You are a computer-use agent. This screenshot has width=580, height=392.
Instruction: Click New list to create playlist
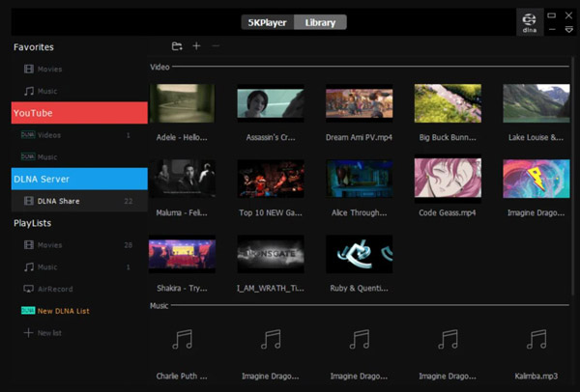point(79,333)
